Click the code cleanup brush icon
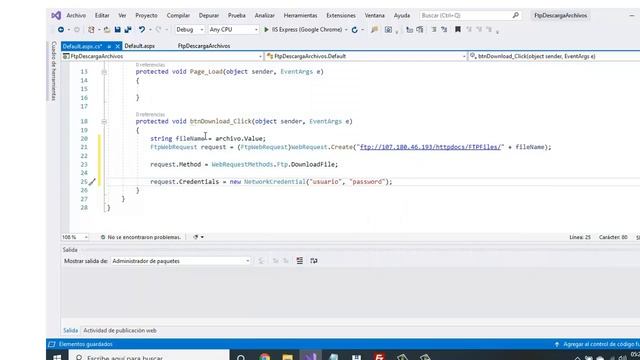This screenshot has width=640, height=360. [x=196, y=237]
